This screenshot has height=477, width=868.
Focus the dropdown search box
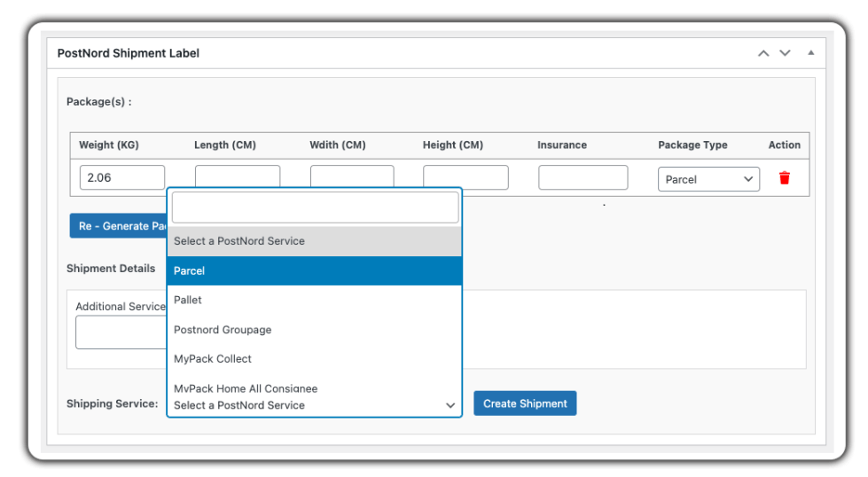click(315, 207)
